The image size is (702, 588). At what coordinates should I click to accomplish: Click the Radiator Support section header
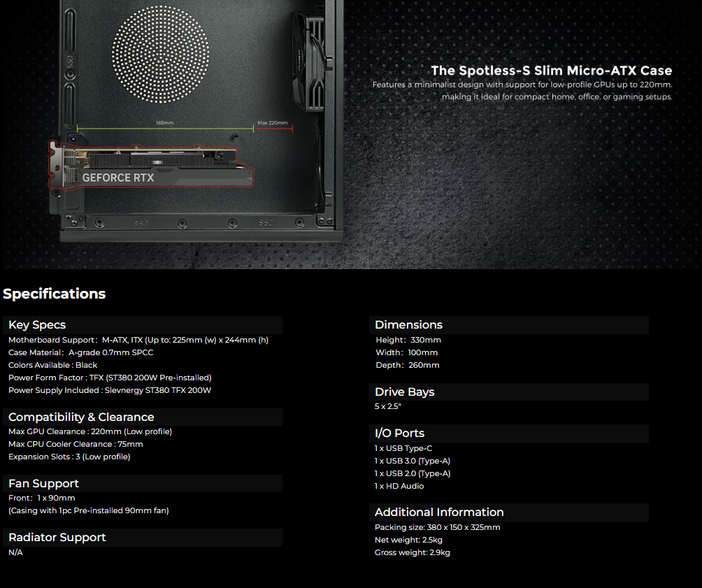click(57, 537)
